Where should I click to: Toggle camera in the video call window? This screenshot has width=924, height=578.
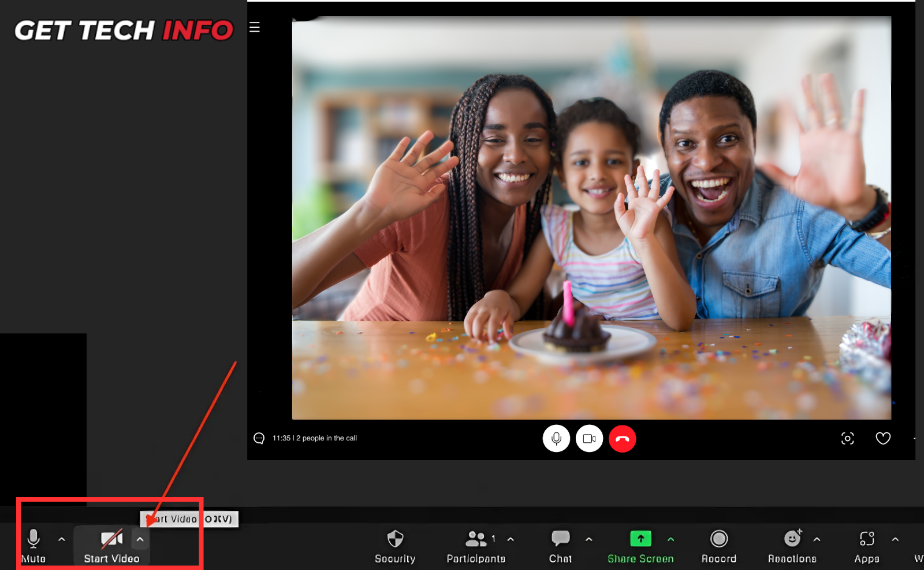pos(589,439)
